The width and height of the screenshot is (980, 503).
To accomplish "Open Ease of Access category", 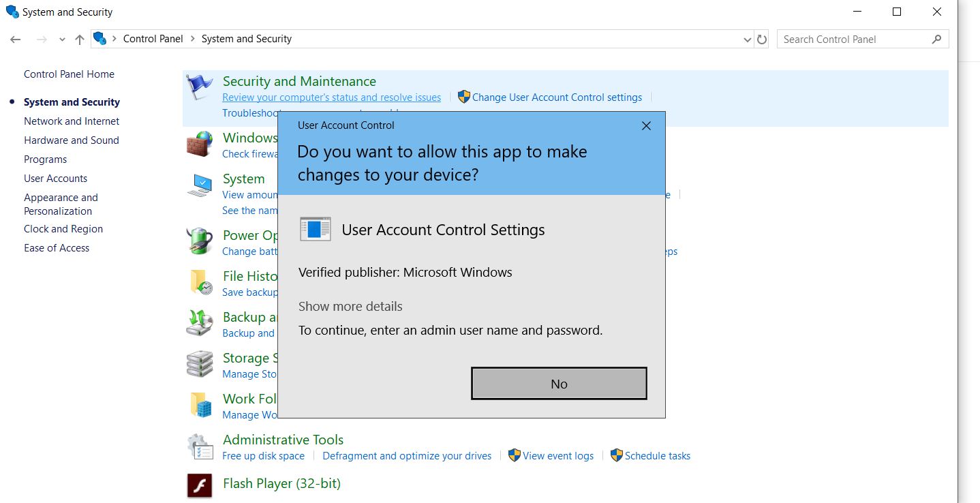I will pyautogui.click(x=57, y=248).
